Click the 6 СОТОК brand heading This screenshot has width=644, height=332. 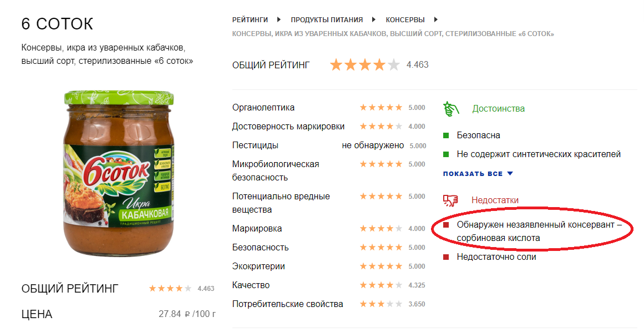(57, 24)
